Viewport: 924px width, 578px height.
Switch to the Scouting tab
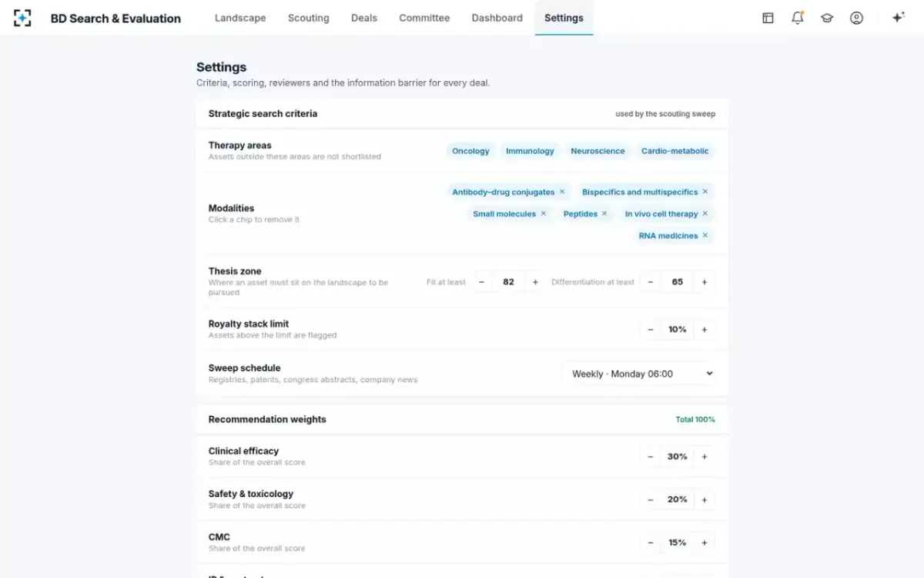pyautogui.click(x=309, y=18)
